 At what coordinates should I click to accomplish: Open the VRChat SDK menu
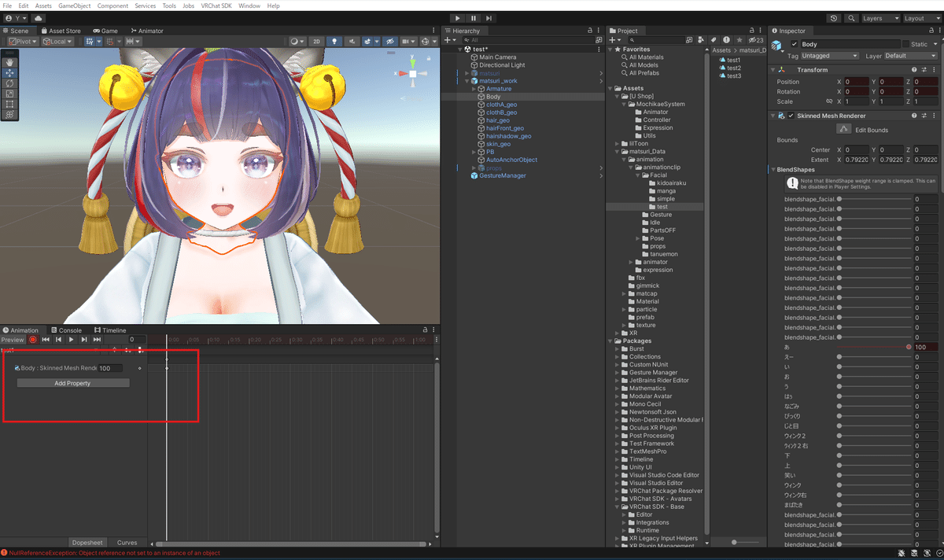216,6
